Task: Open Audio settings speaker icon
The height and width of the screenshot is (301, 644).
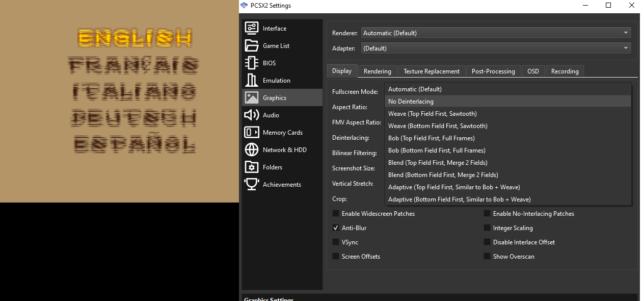Action: (252, 115)
